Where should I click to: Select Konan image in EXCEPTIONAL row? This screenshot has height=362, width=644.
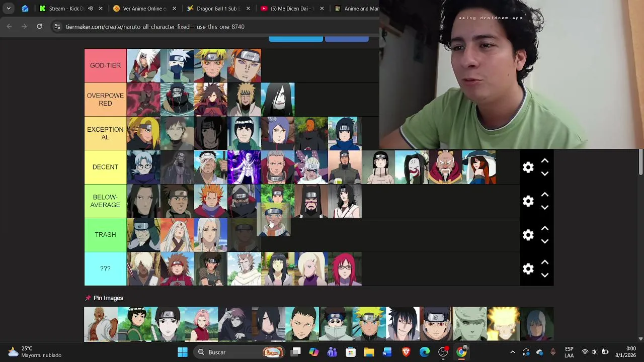tap(278, 133)
